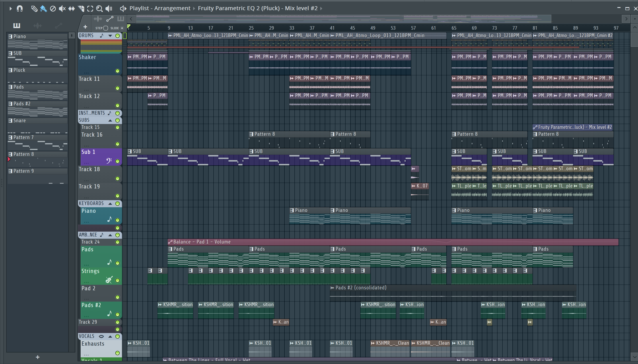Select the Mute tool
Image resolution: width=638 pixels, height=364 pixels.
[62, 8]
